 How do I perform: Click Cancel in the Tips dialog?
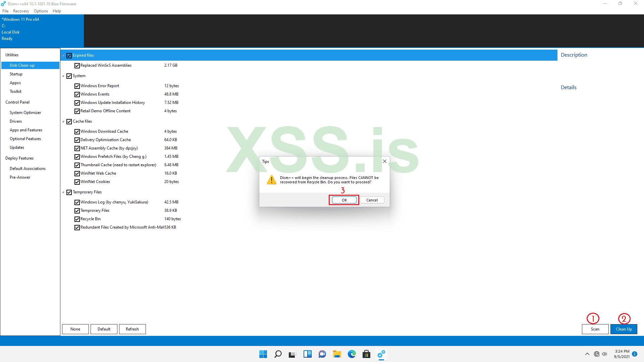372,200
